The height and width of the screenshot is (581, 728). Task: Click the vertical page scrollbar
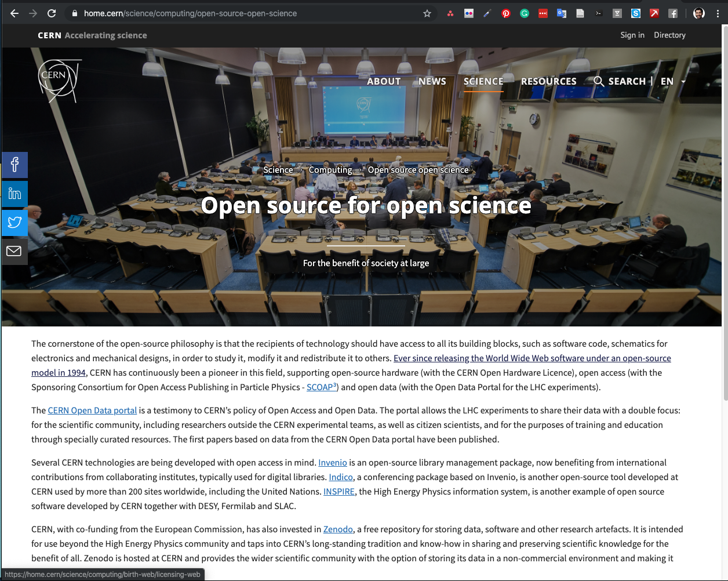[x=725, y=212]
